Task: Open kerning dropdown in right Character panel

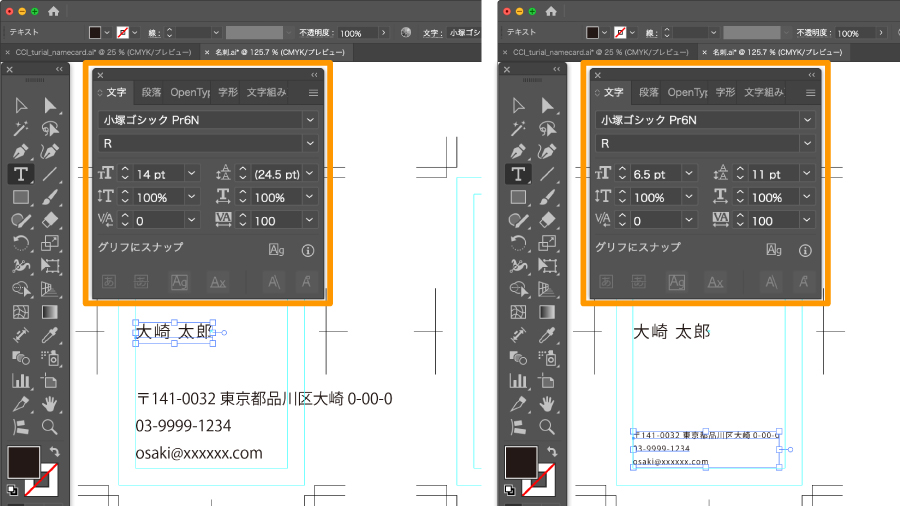Action: (x=689, y=220)
